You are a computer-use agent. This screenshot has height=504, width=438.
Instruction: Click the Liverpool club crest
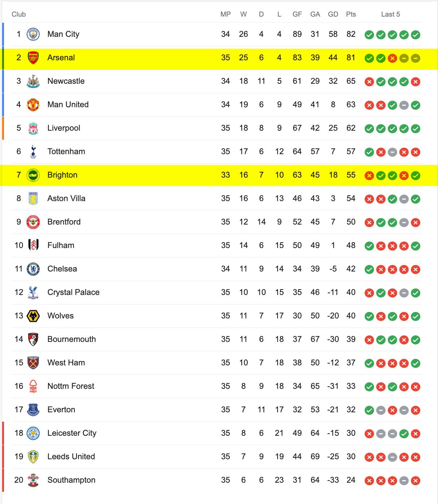click(x=33, y=128)
